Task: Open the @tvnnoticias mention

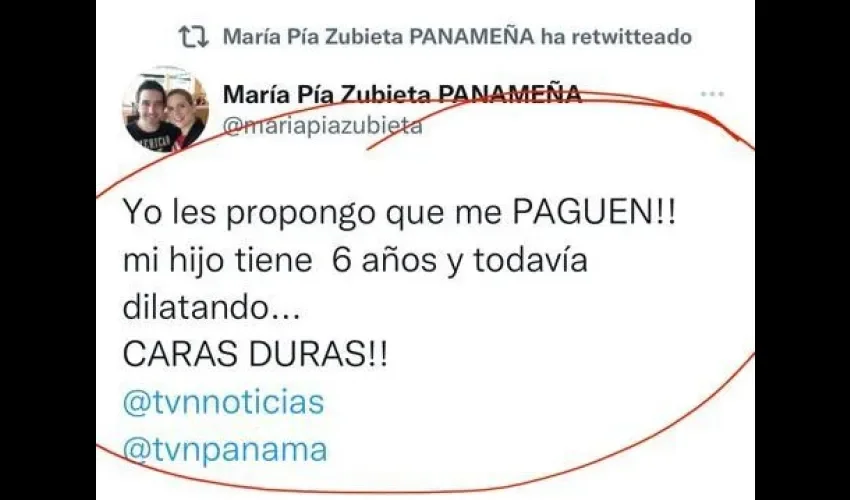Action: coord(223,402)
